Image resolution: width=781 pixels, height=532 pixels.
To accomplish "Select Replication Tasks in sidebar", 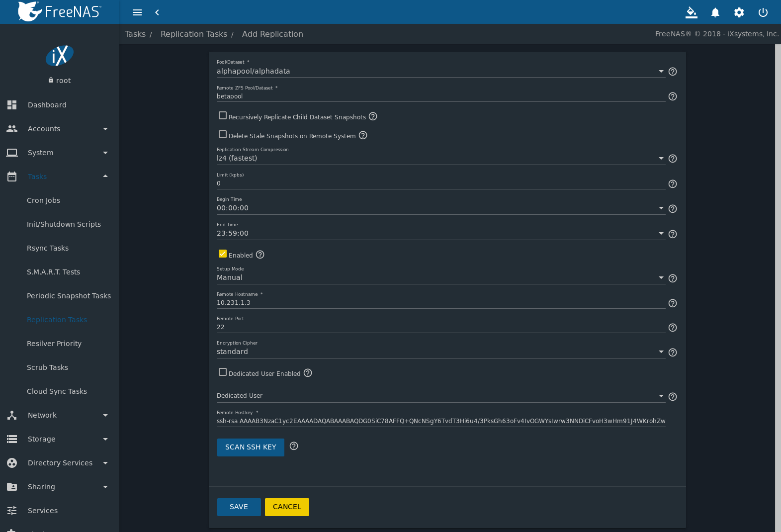I will (60, 320).
